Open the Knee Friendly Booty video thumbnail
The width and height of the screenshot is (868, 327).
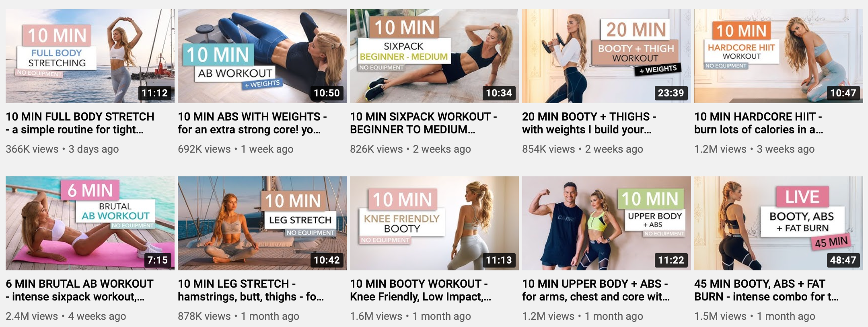coord(434,223)
